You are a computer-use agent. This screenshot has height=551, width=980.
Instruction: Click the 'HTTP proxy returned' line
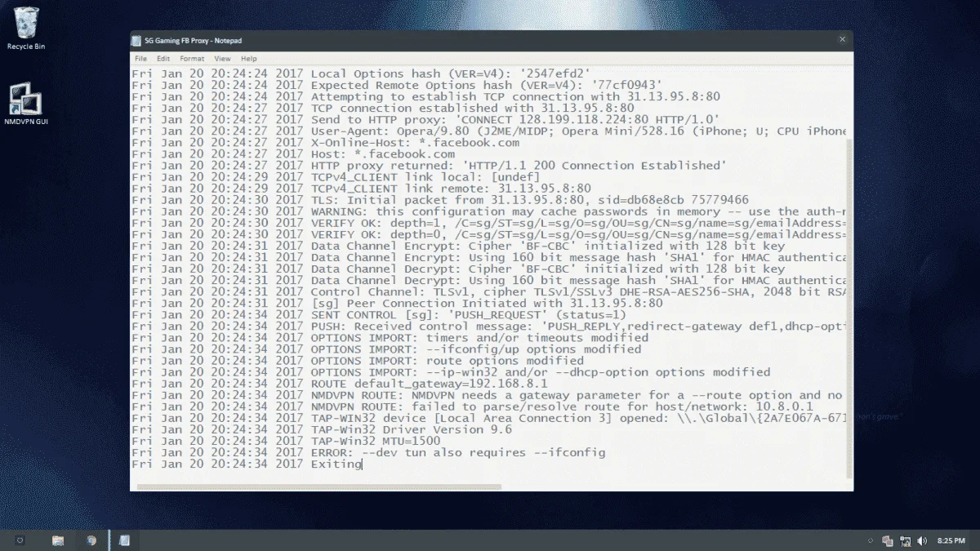[x=429, y=165]
